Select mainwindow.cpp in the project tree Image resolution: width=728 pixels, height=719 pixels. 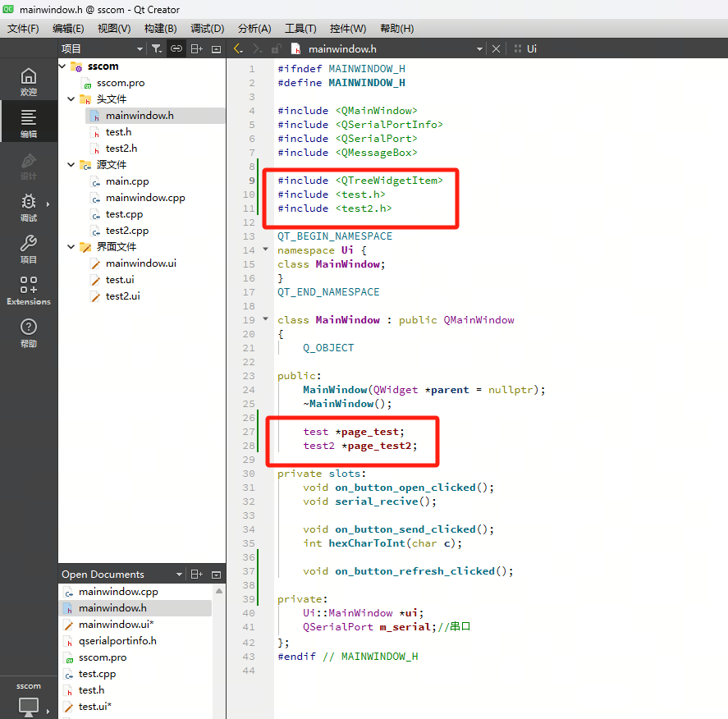point(144,198)
